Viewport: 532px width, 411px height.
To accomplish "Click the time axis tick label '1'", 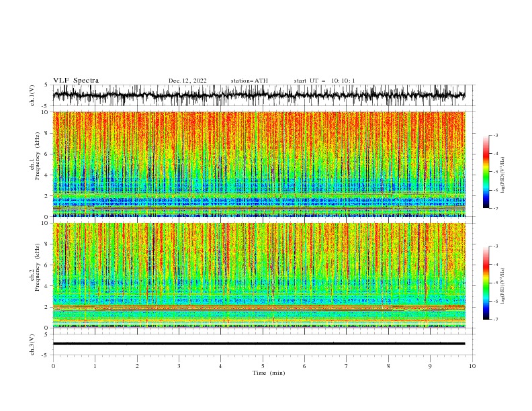I will point(95,366).
